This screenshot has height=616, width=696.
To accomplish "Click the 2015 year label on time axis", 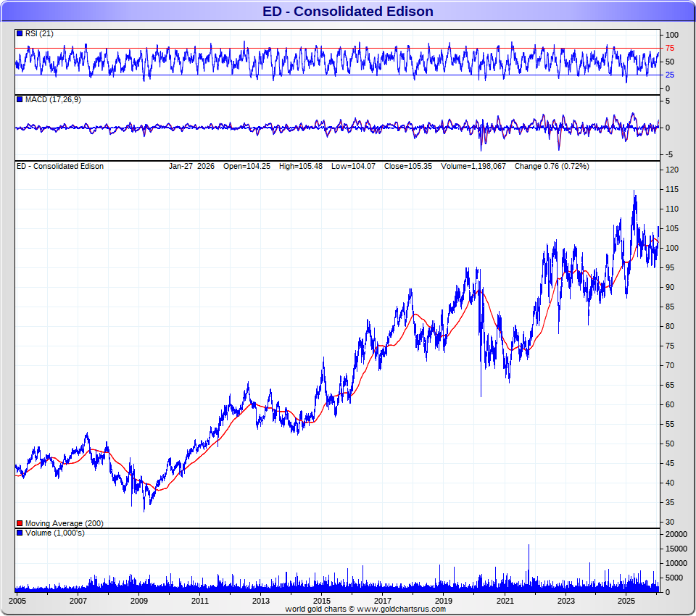I will tap(322, 601).
